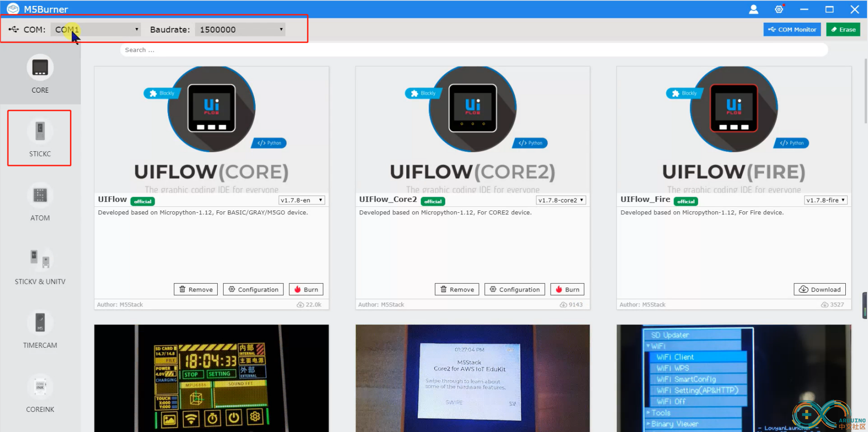Click the 22.0k download count
868x432 pixels.
309,305
